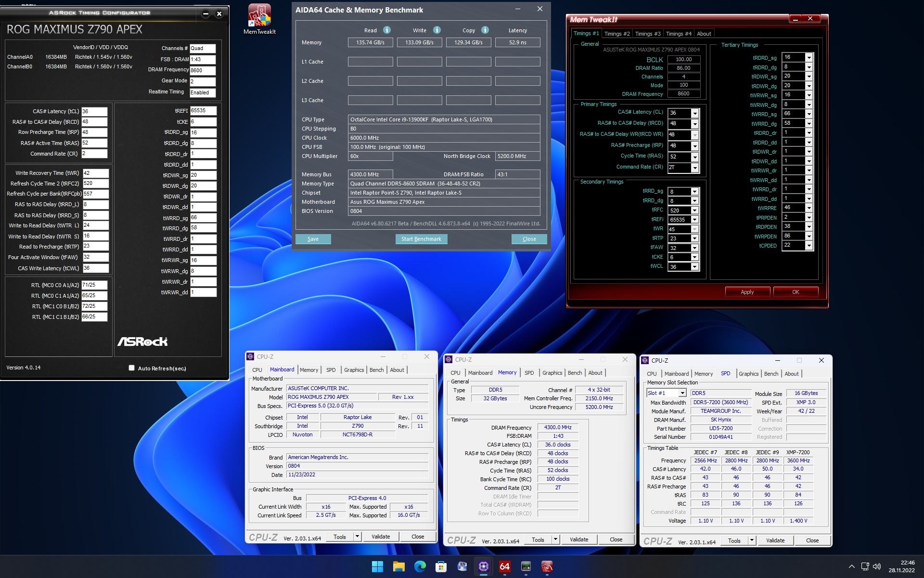Expand the tRDRD_sg dropdown in Tertiary Timings

[x=809, y=57]
